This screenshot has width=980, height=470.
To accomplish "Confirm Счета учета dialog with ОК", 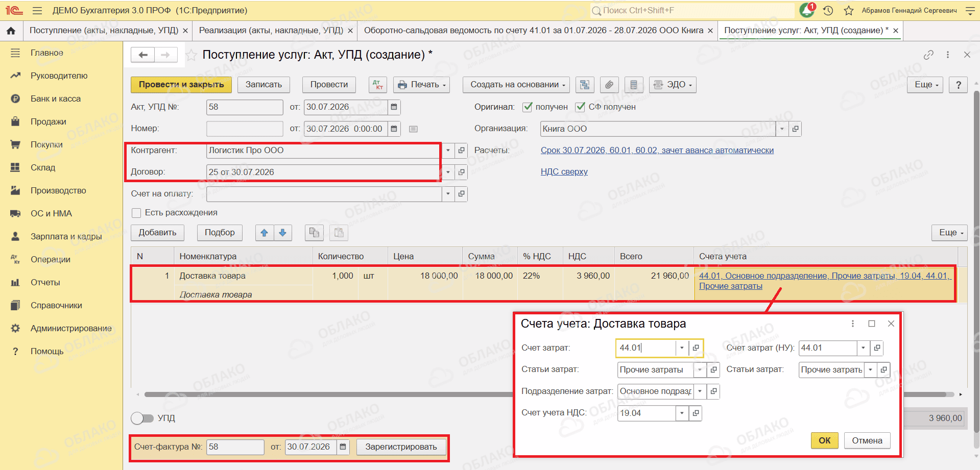I will point(825,441).
